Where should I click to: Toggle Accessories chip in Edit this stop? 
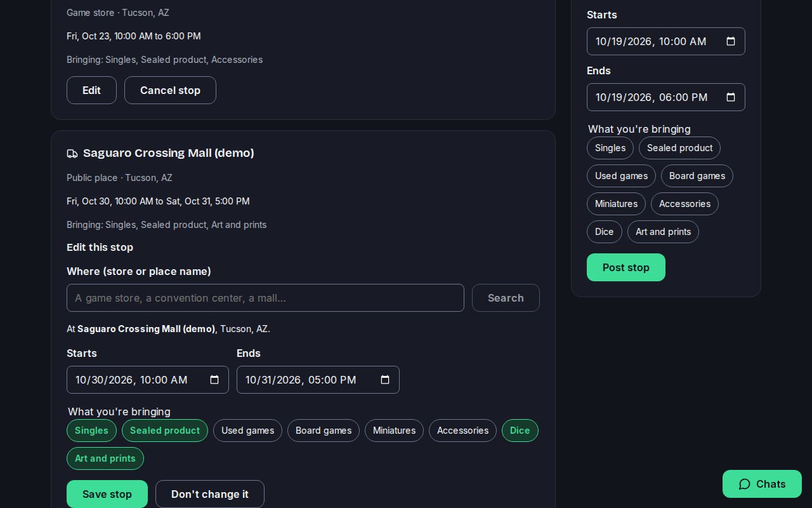(x=462, y=431)
